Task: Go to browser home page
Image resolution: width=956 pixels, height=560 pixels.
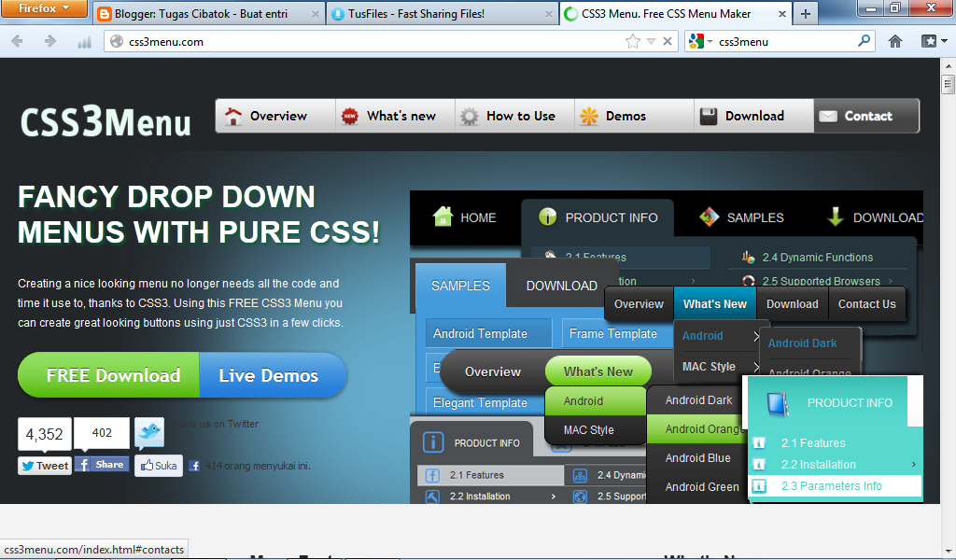Action: click(x=894, y=41)
